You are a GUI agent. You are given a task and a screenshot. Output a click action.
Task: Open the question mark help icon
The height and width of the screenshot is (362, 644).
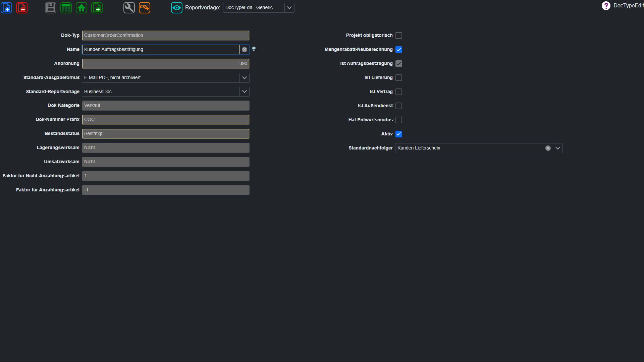606,6
